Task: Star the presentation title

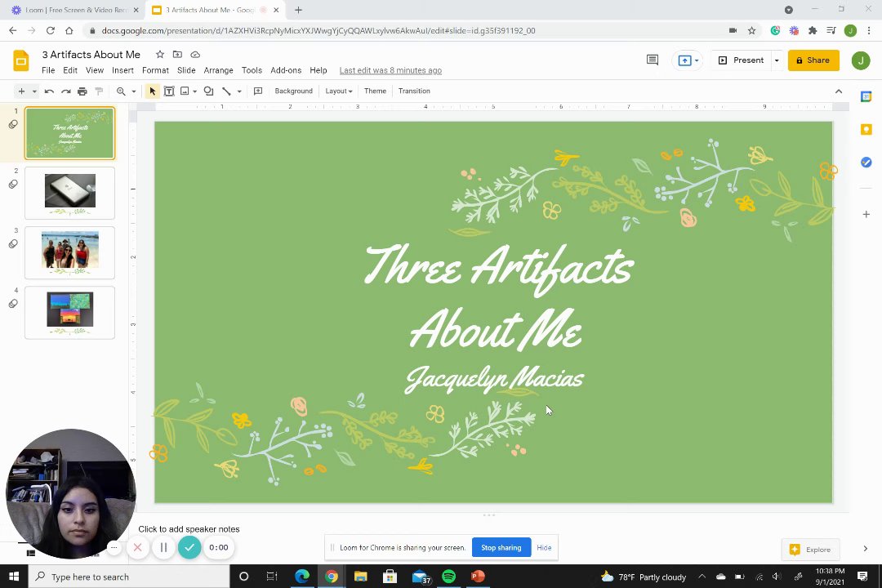Action: click(x=160, y=55)
